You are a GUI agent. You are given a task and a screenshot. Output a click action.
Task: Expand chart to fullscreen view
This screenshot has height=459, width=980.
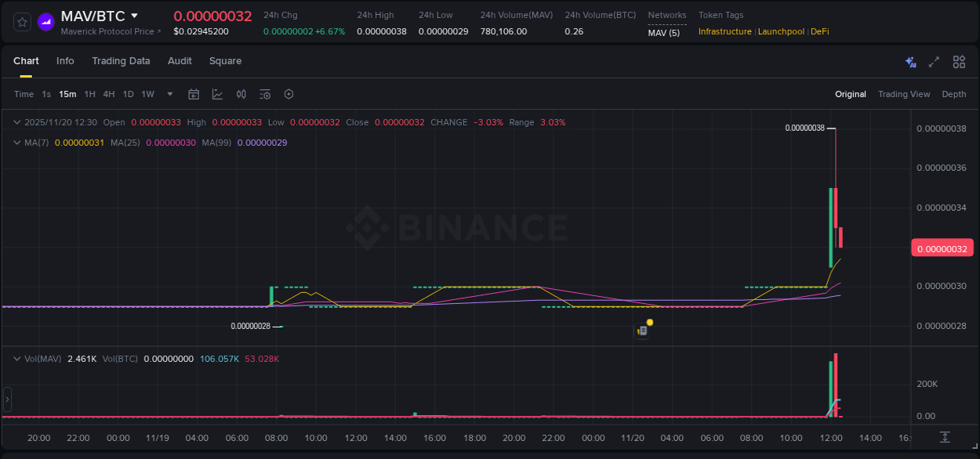pyautogui.click(x=934, y=61)
